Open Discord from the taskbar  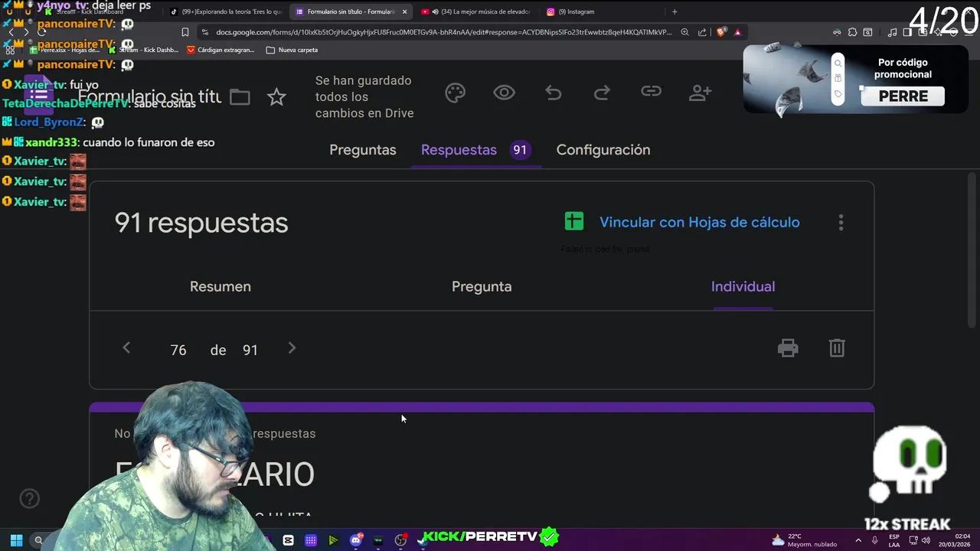355,540
